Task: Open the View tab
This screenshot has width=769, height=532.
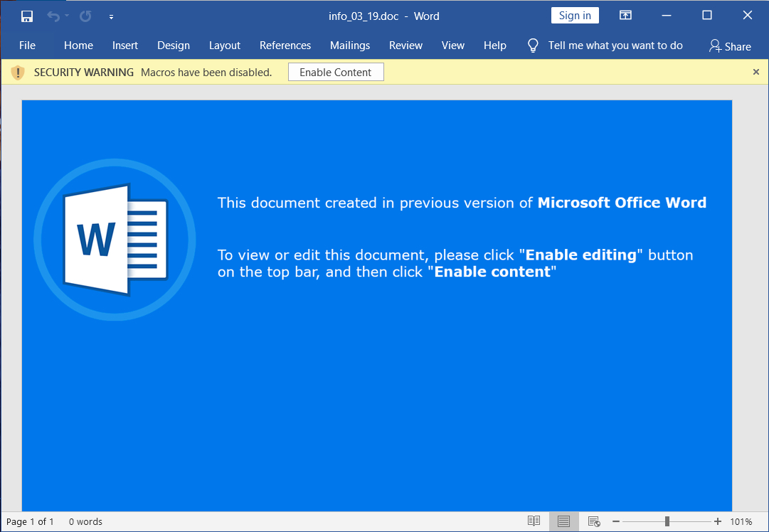Action: pyautogui.click(x=452, y=46)
